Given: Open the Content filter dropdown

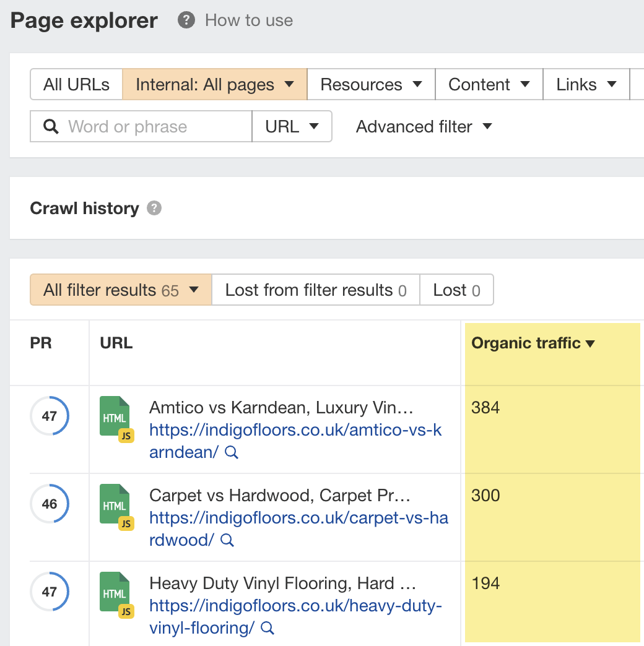Looking at the screenshot, I should tap(489, 85).
